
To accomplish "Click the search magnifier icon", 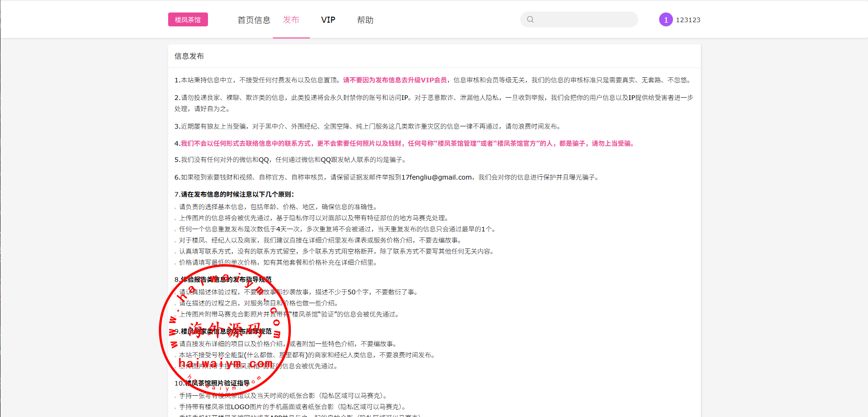I will click(530, 19).
